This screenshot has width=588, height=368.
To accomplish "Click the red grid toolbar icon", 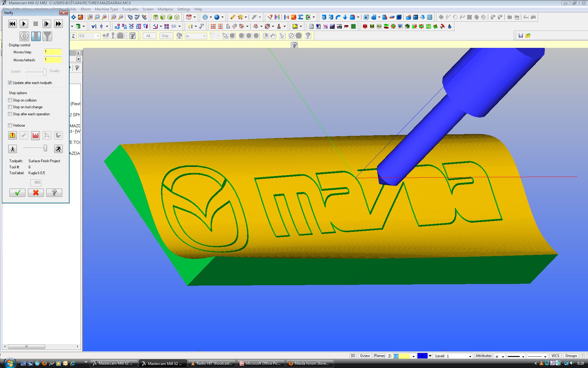I will tap(213, 26).
